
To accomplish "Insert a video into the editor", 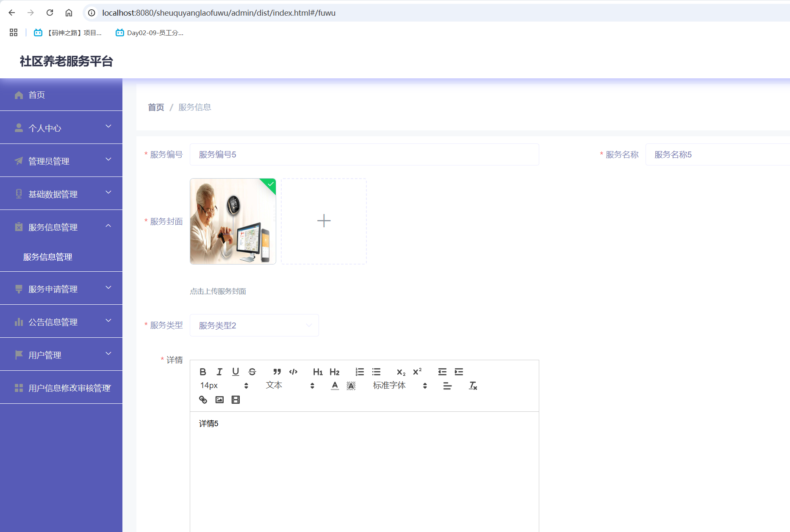I will tap(236, 399).
